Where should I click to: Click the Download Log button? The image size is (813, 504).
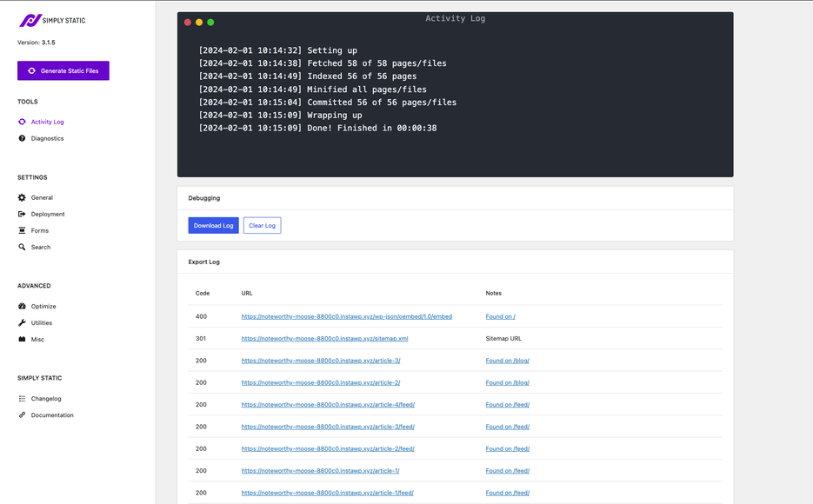pyautogui.click(x=213, y=225)
